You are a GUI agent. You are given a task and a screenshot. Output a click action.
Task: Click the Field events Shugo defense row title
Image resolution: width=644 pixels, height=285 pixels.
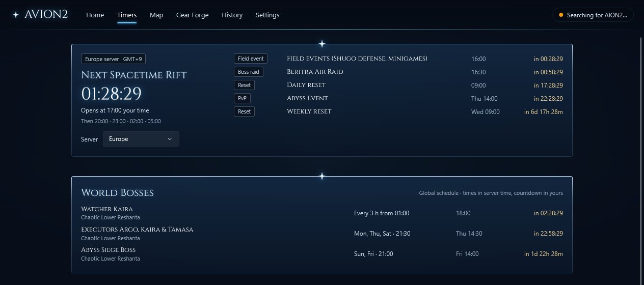(x=357, y=59)
